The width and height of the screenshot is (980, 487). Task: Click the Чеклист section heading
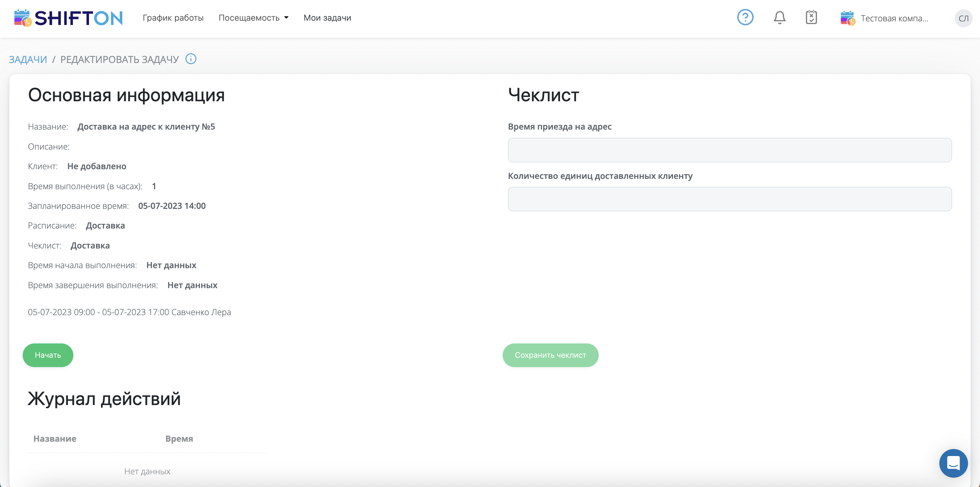point(543,95)
